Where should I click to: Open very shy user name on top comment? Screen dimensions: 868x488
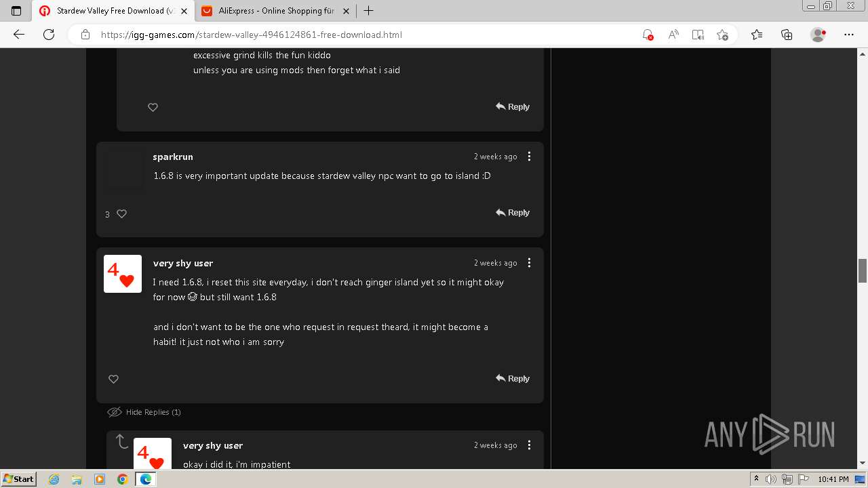[183, 263]
